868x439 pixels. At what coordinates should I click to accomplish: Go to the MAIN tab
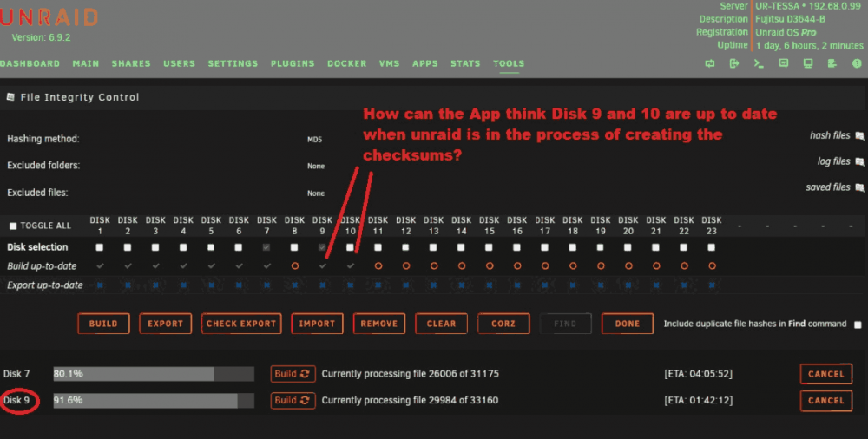(x=86, y=63)
